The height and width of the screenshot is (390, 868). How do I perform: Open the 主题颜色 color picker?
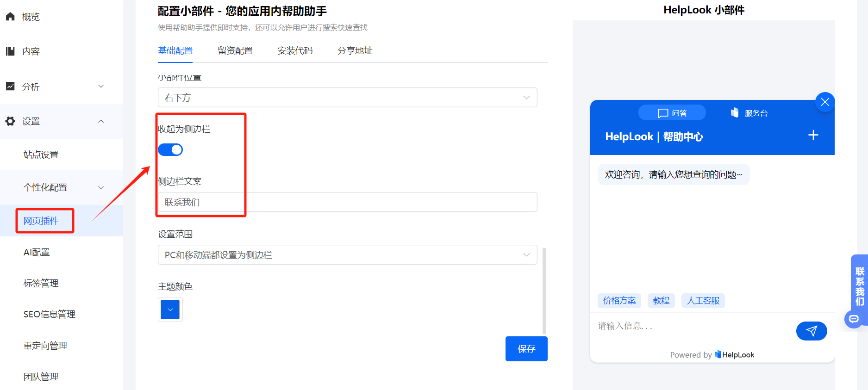click(x=170, y=310)
